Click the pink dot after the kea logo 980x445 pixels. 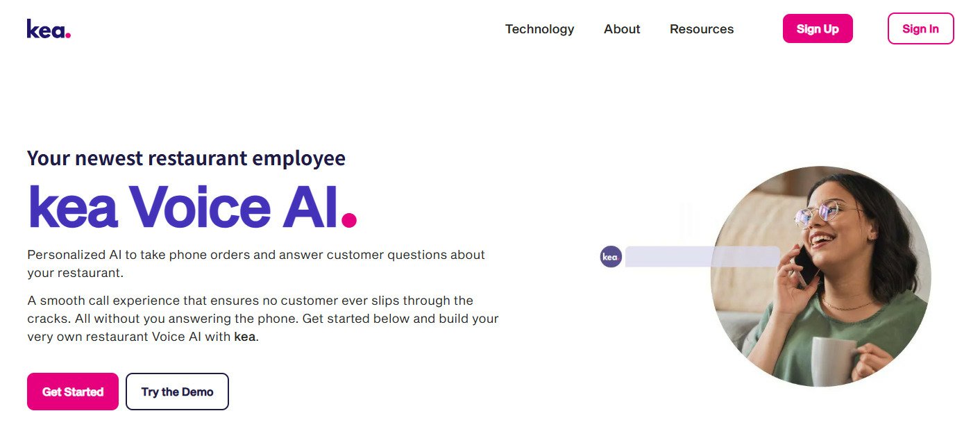[69, 33]
